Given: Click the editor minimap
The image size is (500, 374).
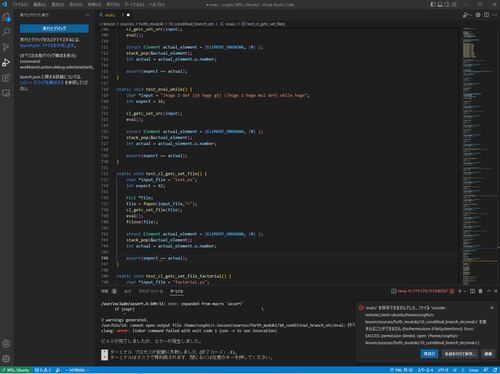Looking at the screenshot, I should (479, 156).
